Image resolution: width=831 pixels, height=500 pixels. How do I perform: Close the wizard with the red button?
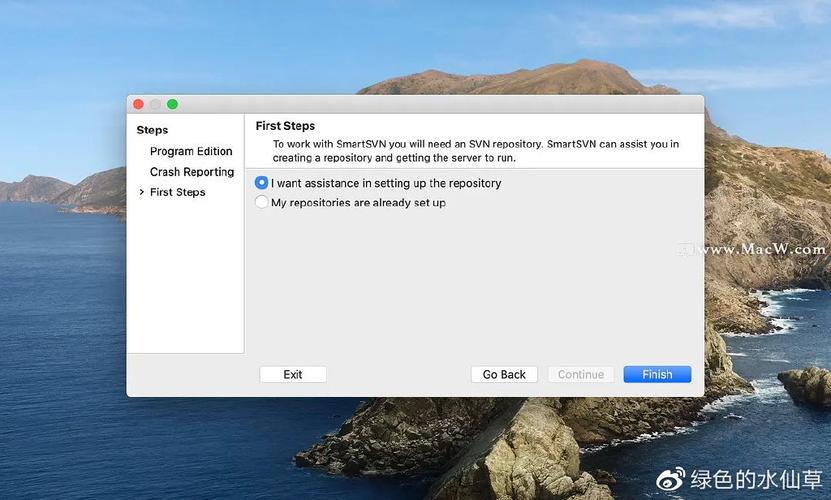pos(138,104)
